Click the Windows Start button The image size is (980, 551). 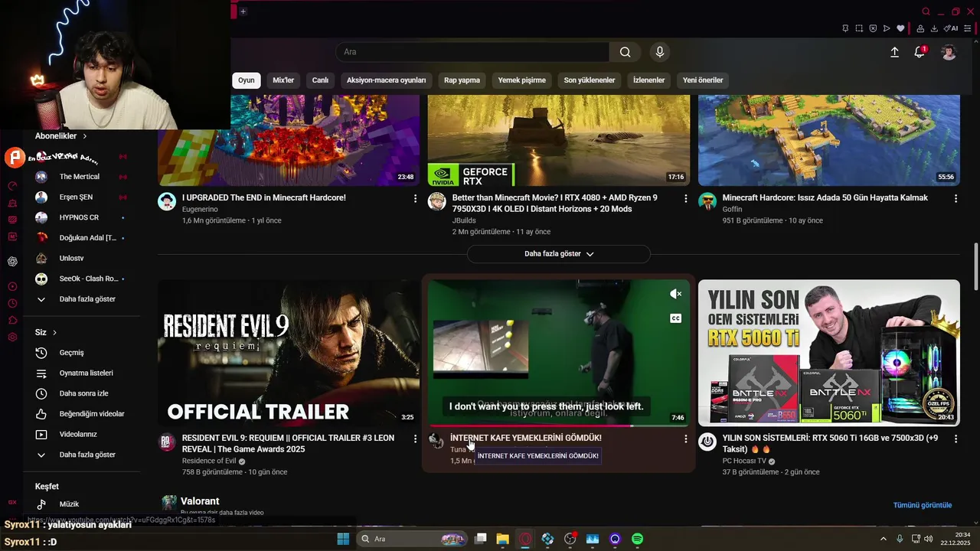(343, 539)
